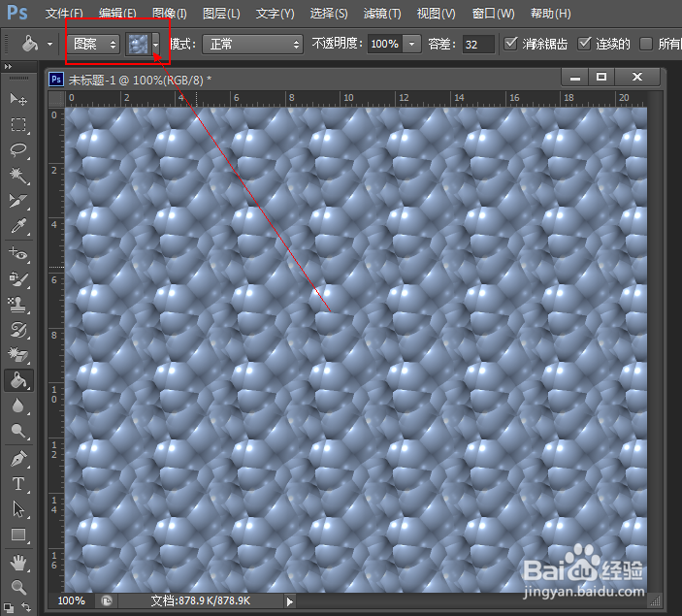Expand the status bar info arrow
The image size is (682, 616).
coord(290,601)
